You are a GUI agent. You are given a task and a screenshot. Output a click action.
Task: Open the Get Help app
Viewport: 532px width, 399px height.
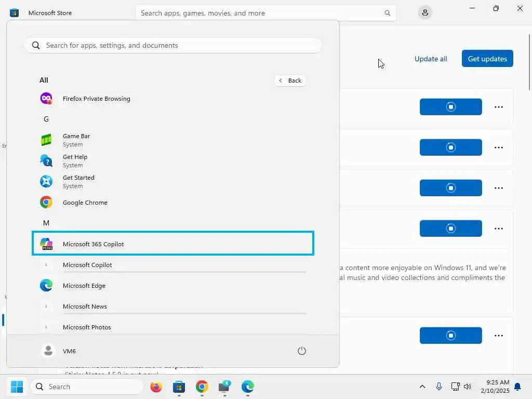point(172,161)
